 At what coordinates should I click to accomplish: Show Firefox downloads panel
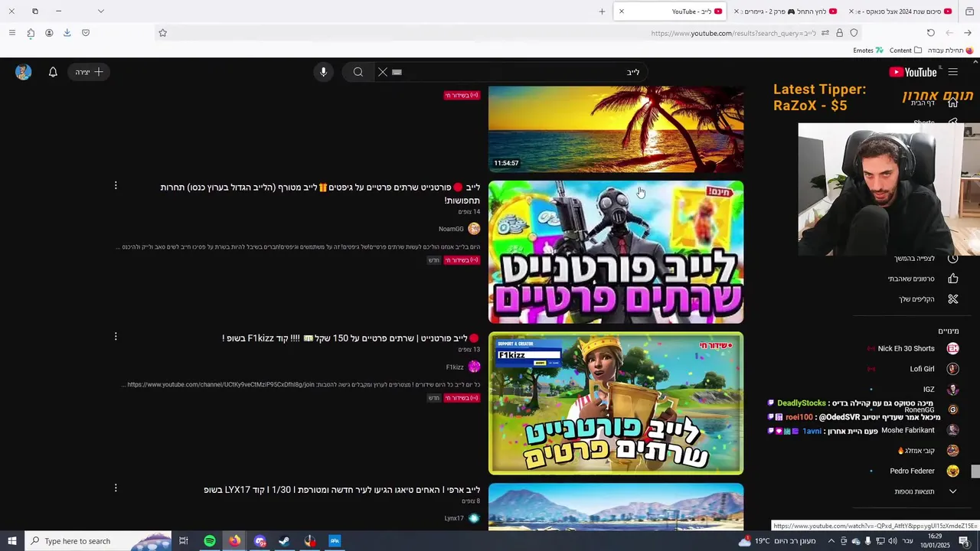(x=67, y=33)
